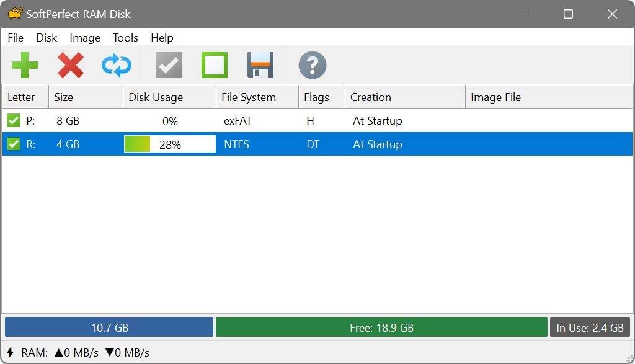
Task: Toggle the R: drive checkbox
Action: (14, 144)
